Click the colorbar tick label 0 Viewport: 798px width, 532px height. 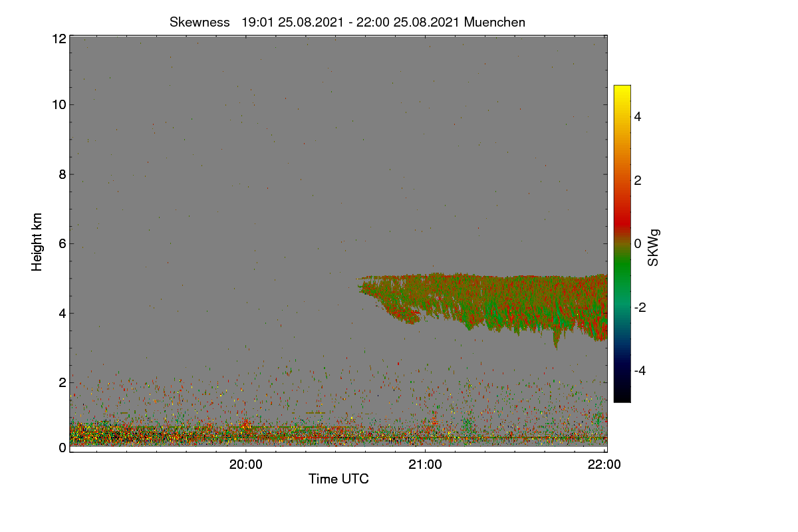pyautogui.click(x=638, y=243)
